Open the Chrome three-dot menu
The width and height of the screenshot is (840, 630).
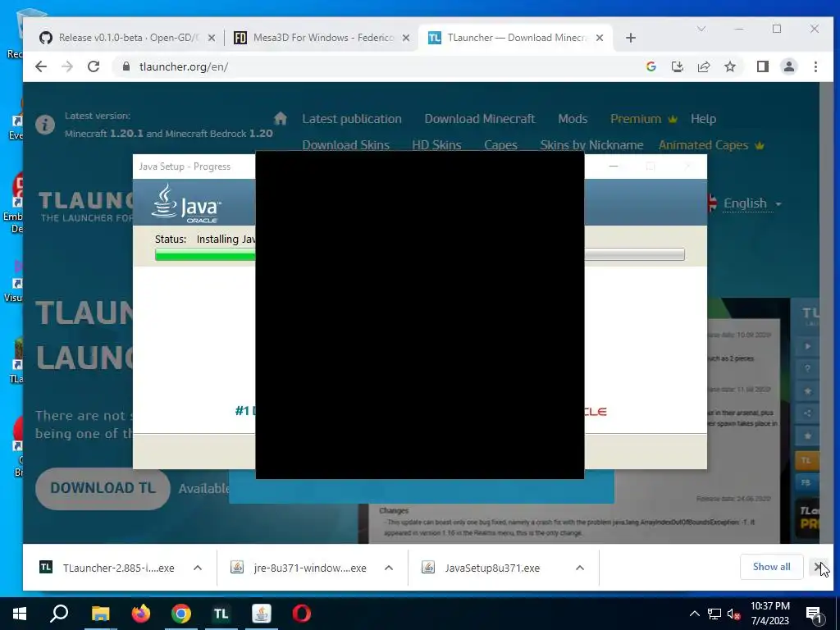pos(815,66)
